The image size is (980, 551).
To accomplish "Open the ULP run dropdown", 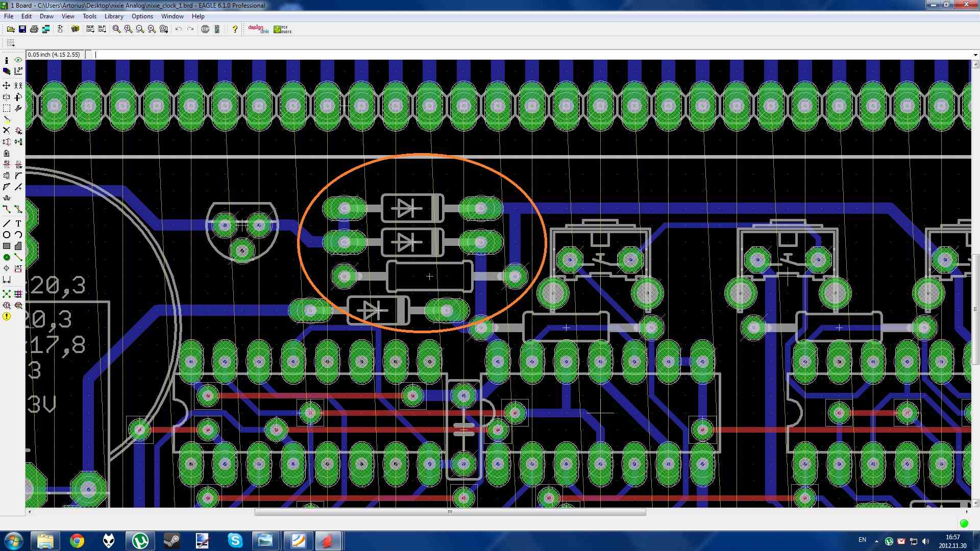I will (102, 29).
